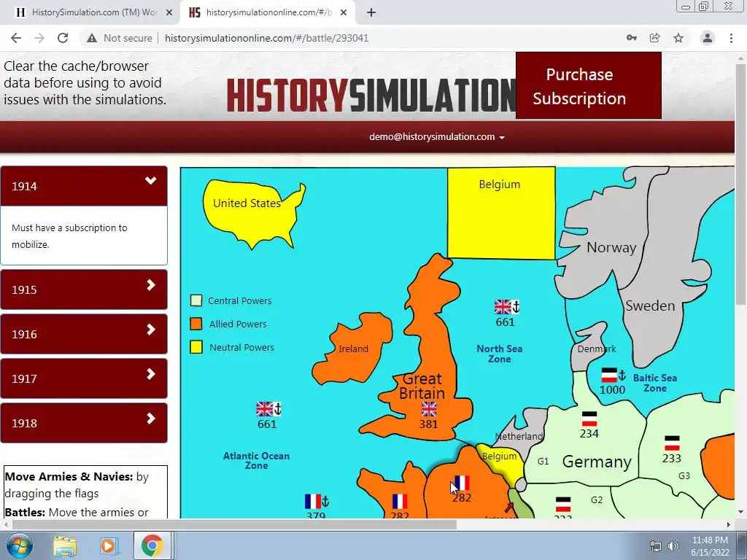The height and width of the screenshot is (560, 747).
Task: Click the Norway label on the map
Action: pyautogui.click(x=611, y=248)
